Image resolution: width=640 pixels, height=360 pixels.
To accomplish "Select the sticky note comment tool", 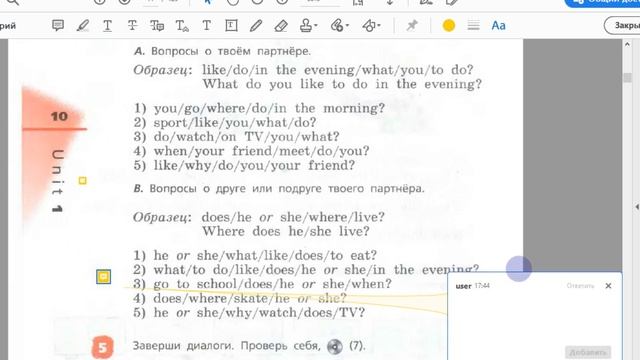I will (58, 25).
